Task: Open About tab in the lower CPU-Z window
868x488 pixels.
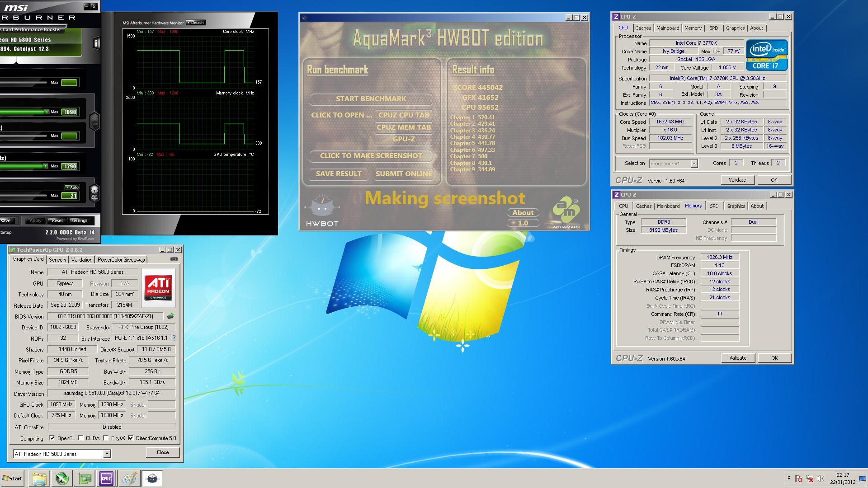Action: point(757,206)
